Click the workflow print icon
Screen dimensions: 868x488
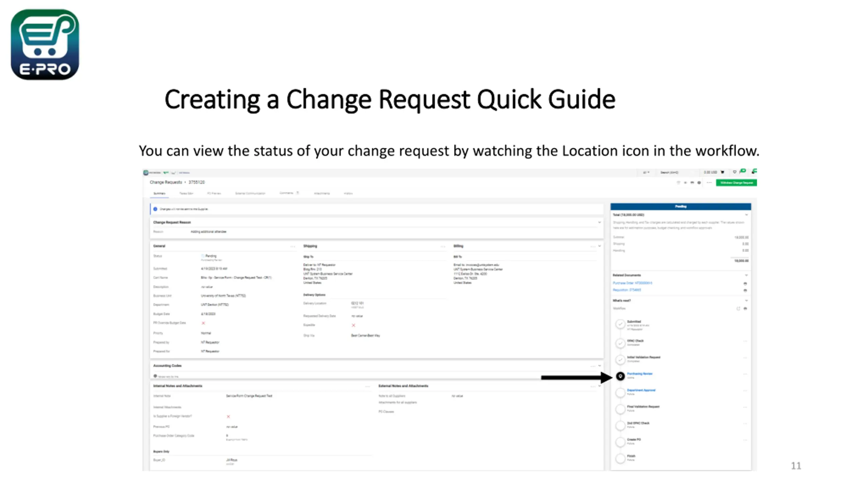[x=745, y=309]
